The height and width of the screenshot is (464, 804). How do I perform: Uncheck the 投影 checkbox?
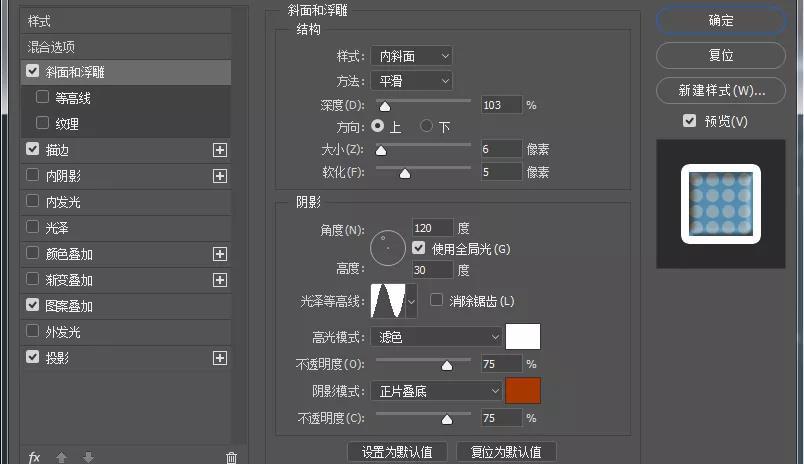pyautogui.click(x=32, y=357)
